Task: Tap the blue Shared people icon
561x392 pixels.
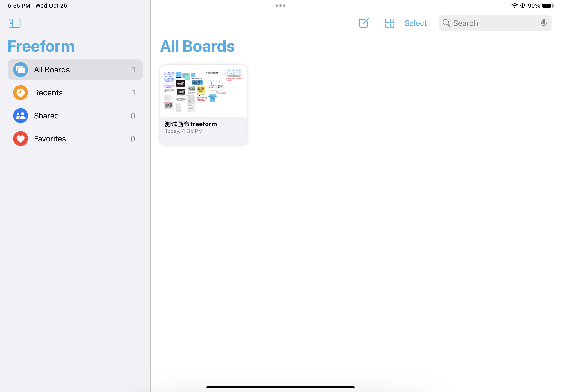Action: tap(20, 115)
